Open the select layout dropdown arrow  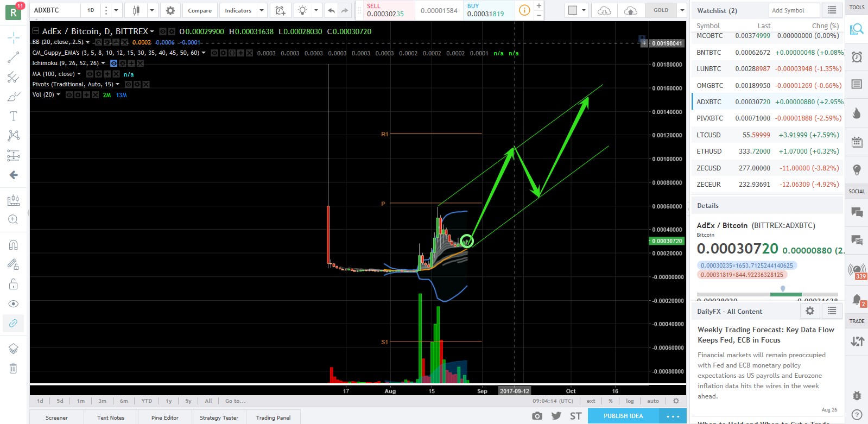click(x=584, y=10)
